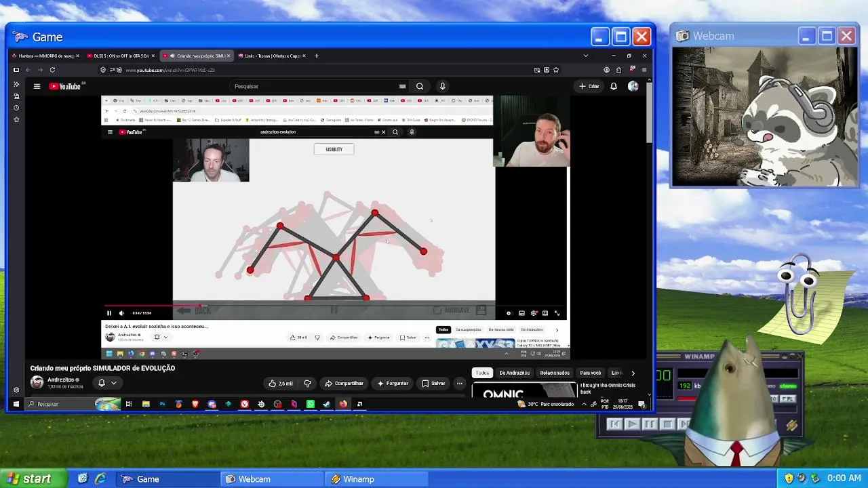868x488 pixels.
Task: Select the Para você filter chip
Action: pyautogui.click(x=591, y=373)
